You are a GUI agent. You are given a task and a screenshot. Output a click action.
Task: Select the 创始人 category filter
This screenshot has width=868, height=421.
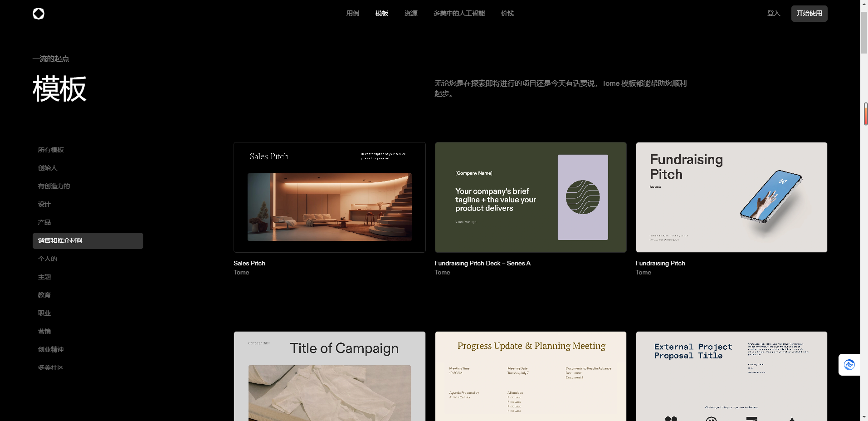48,168
